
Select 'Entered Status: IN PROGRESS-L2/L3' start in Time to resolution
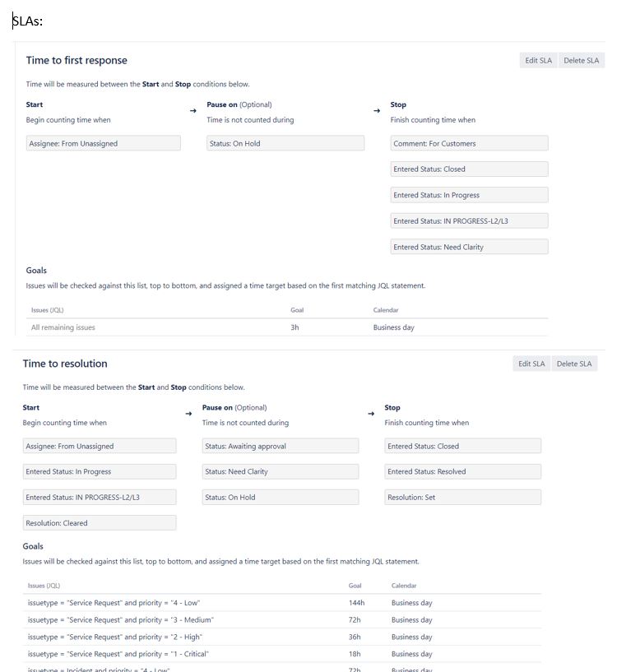[x=100, y=497]
